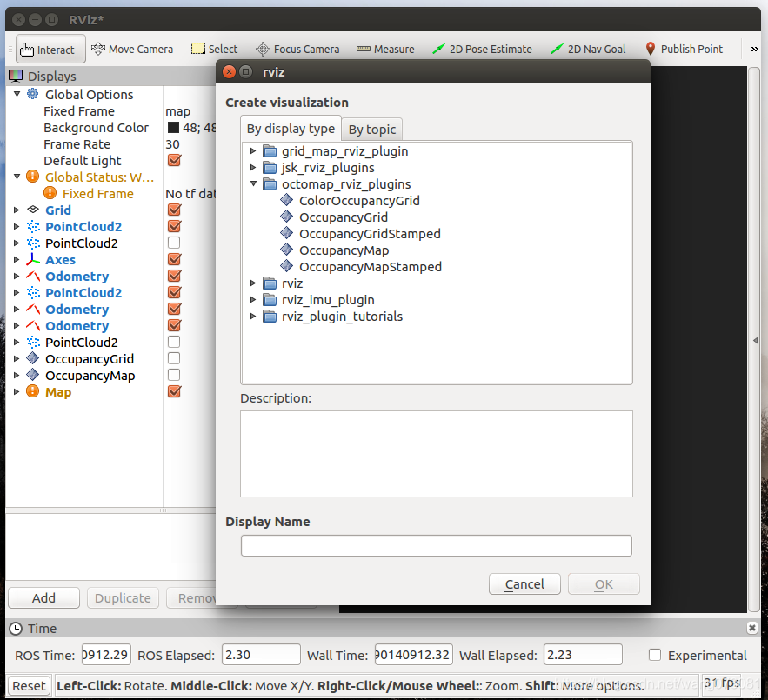Activate the Move Camera tool
768x700 pixels.
(x=132, y=49)
